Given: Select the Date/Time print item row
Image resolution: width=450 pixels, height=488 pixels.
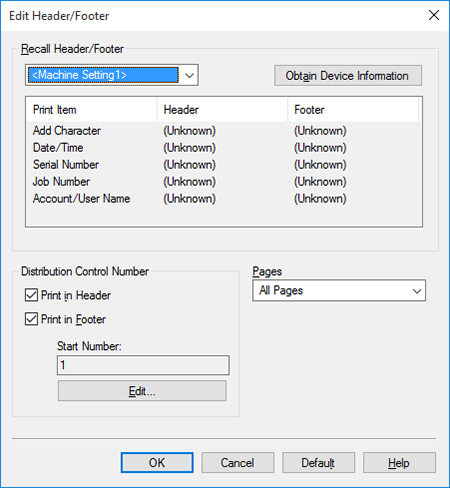Looking at the screenshot, I should 223,148.
